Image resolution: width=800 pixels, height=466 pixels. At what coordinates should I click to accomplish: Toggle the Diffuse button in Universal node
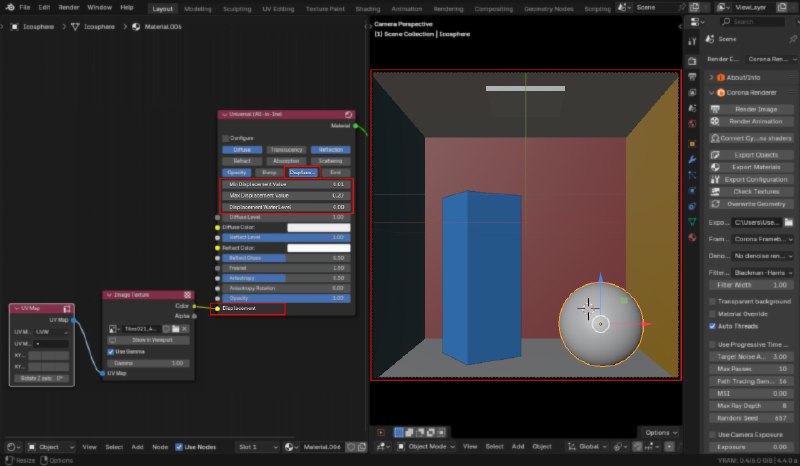(x=242, y=150)
